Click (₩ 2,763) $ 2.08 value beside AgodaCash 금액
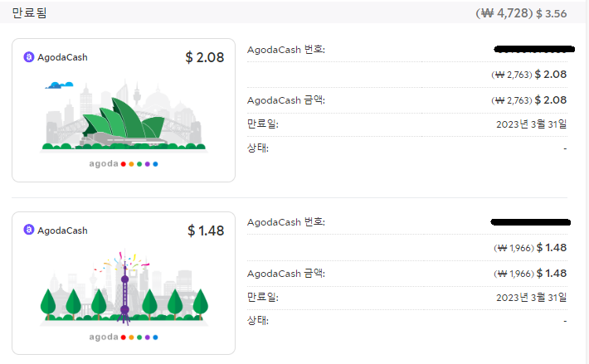This screenshot has height=364, width=589. tap(529, 100)
